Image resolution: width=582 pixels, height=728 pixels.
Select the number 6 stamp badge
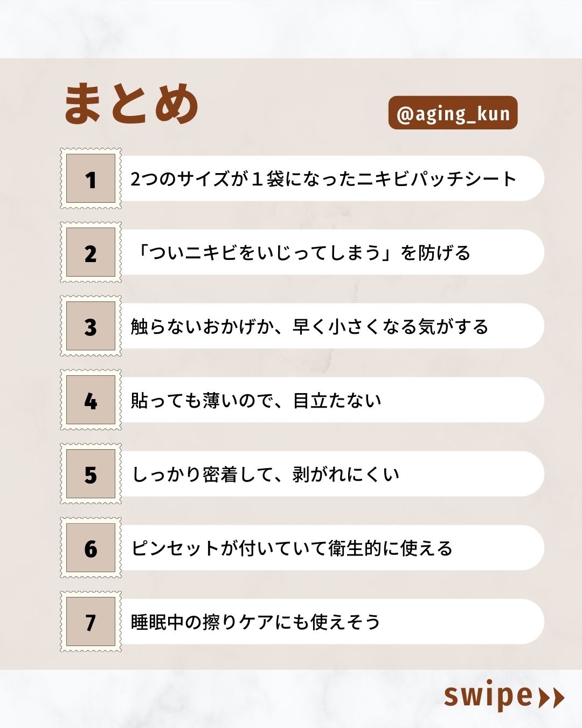[91, 548]
